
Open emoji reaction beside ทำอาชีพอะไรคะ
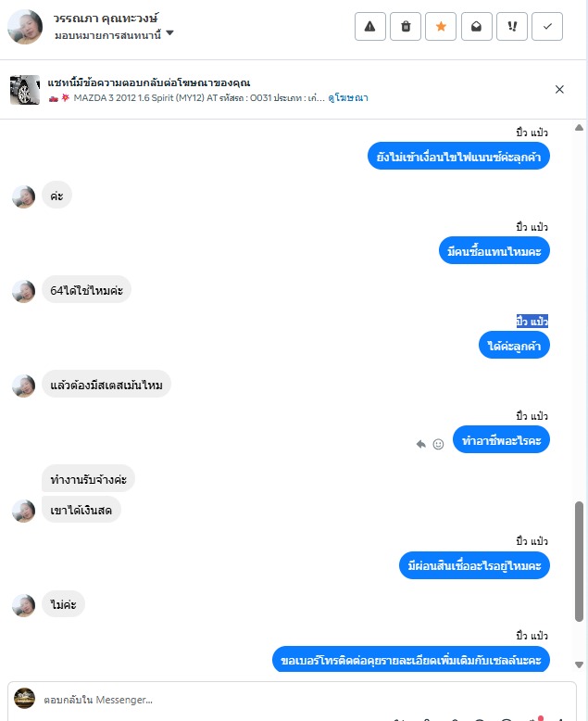point(438,444)
